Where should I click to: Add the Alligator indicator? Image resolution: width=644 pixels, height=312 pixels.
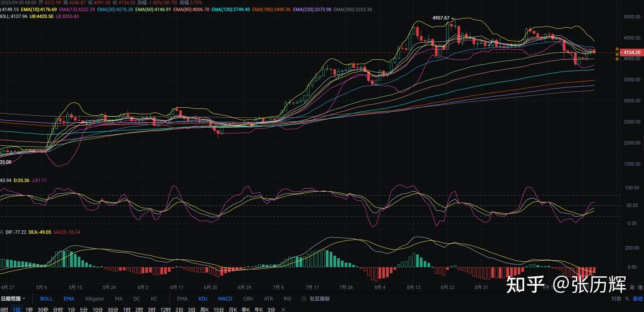(94, 299)
